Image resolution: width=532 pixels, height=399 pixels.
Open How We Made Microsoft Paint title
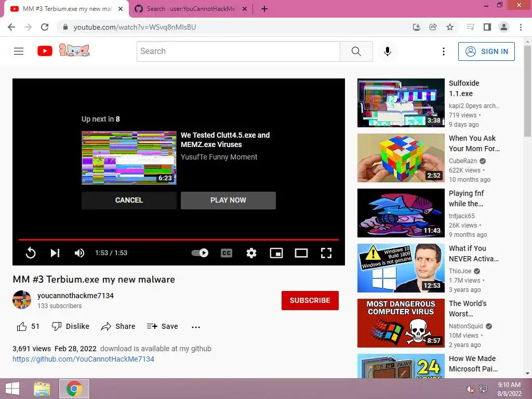coord(473,364)
